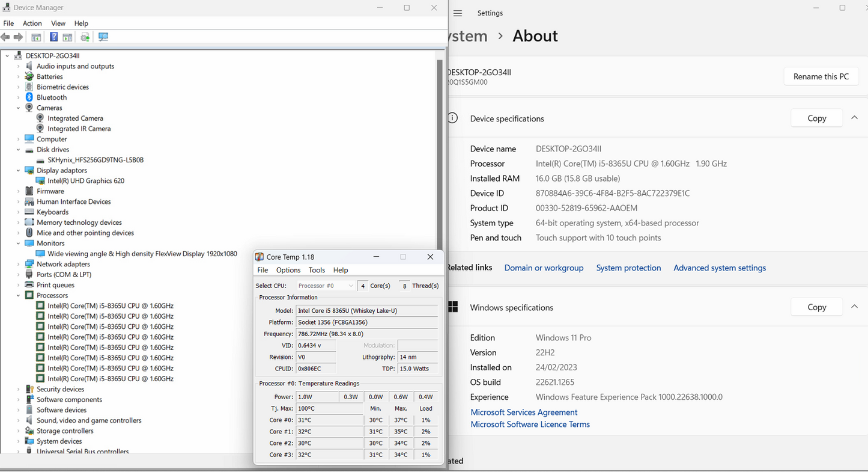Open the File menu in Core Temp
The height and width of the screenshot is (472, 868).
pyautogui.click(x=263, y=270)
